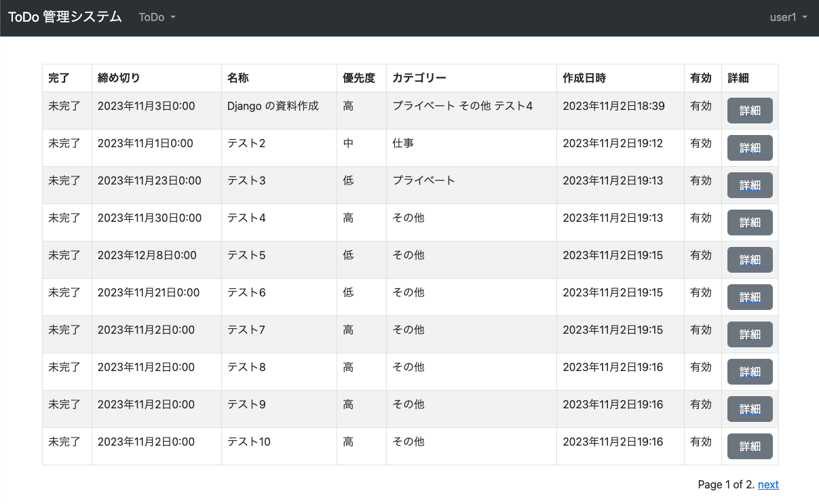Open 詳細 for テスト10 row
The image size is (819, 504).
coord(750,446)
